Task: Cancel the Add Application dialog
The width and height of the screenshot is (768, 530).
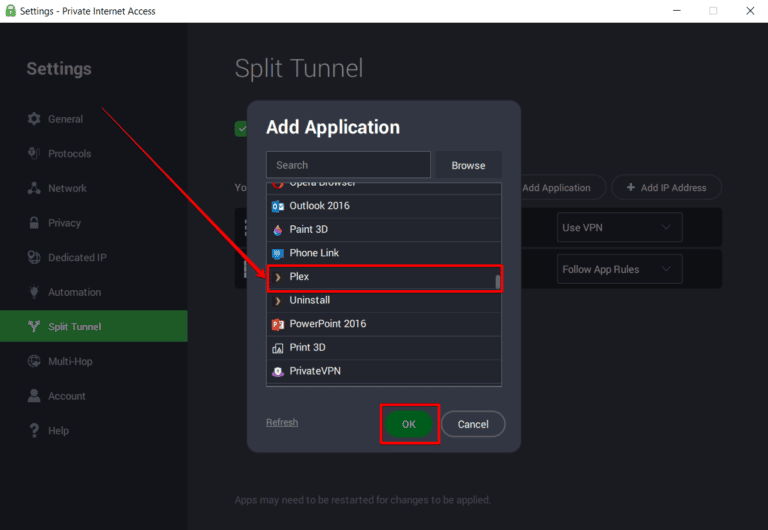Action: coord(473,424)
